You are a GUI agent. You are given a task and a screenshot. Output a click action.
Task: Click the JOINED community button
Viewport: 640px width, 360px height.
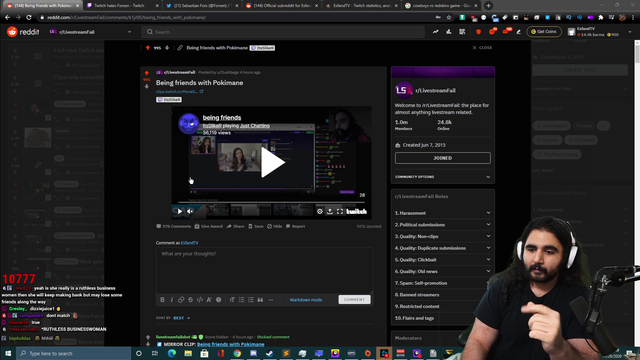(x=442, y=158)
